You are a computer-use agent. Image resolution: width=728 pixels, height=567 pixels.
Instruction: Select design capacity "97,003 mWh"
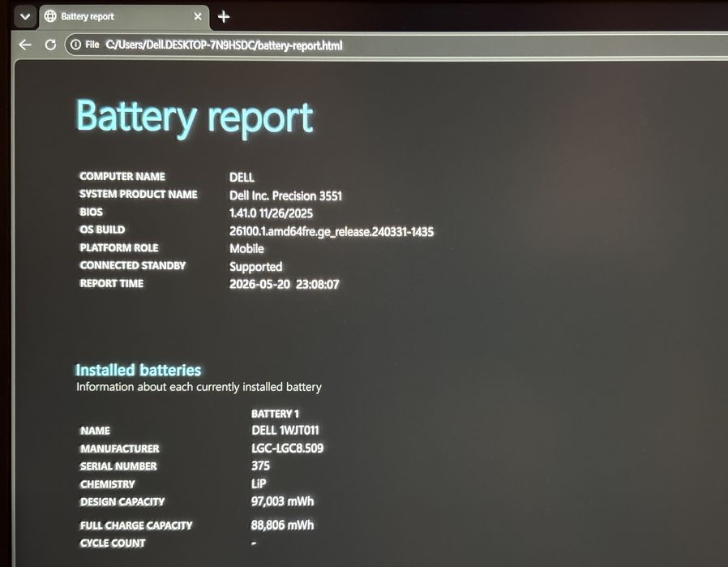(282, 501)
